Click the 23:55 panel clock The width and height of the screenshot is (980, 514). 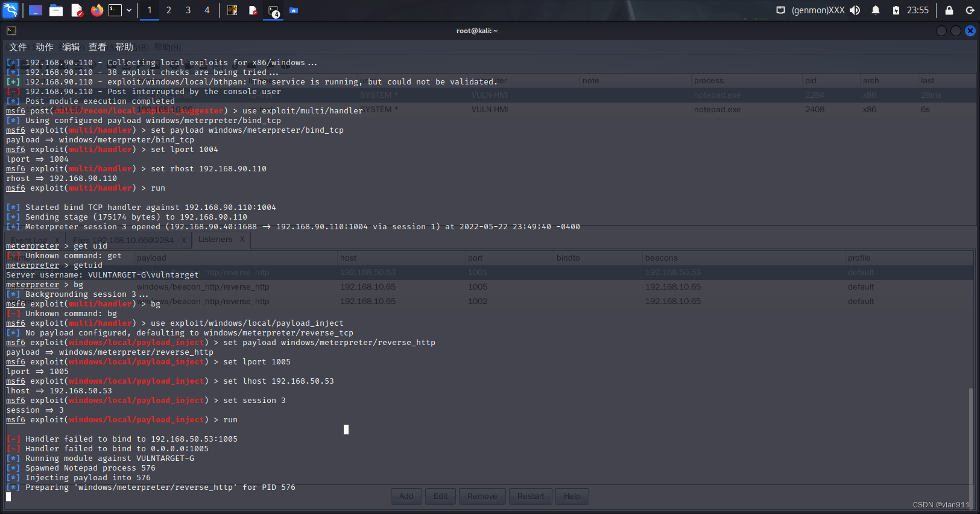coord(918,10)
